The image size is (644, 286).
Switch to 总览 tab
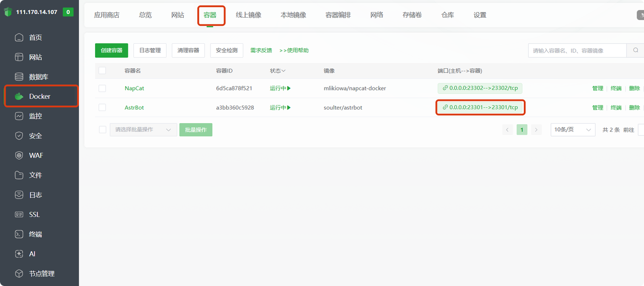(x=145, y=15)
